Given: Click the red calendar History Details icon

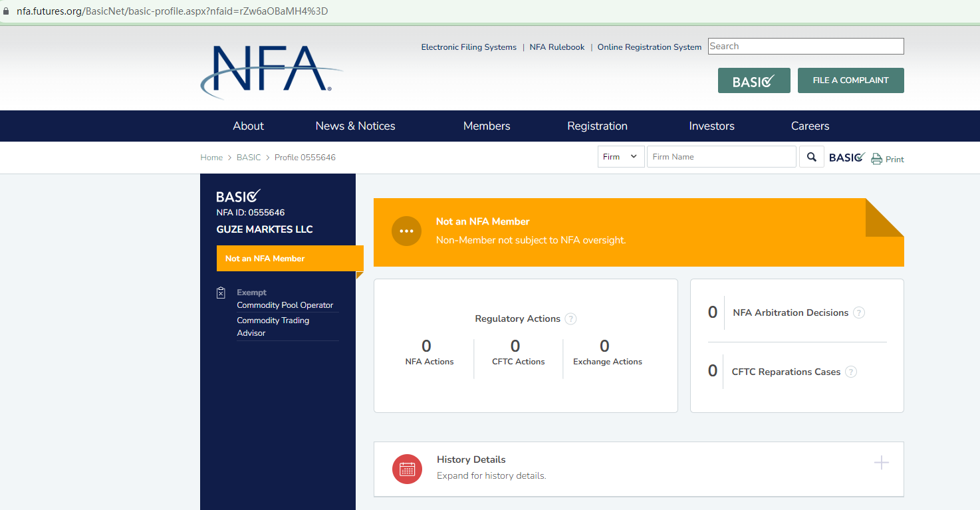Looking at the screenshot, I should (x=407, y=469).
